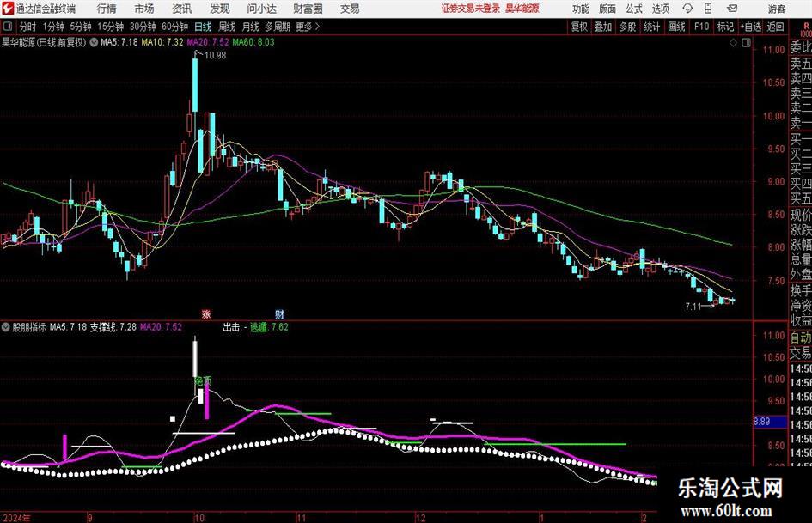This screenshot has height=523, width=812.
Task: Click the MA20: 7.52 main chart label
Action: tap(208, 42)
